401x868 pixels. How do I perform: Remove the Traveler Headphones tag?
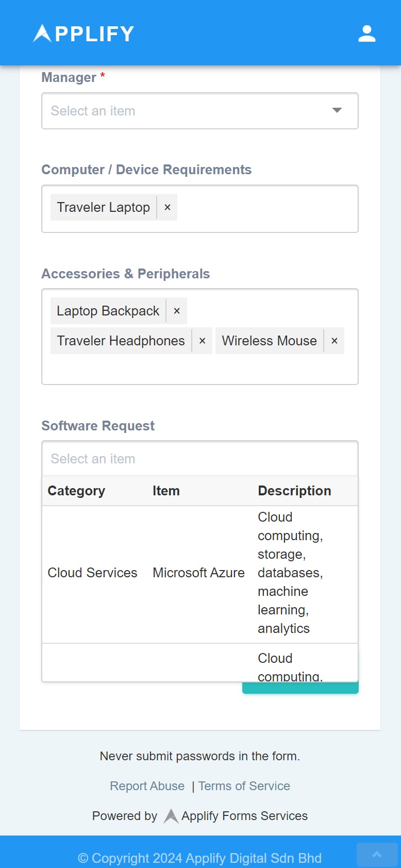tap(202, 341)
